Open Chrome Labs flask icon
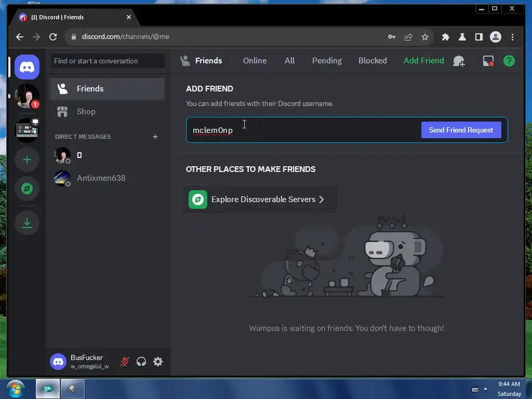The height and width of the screenshot is (399, 532). [x=462, y=37]
